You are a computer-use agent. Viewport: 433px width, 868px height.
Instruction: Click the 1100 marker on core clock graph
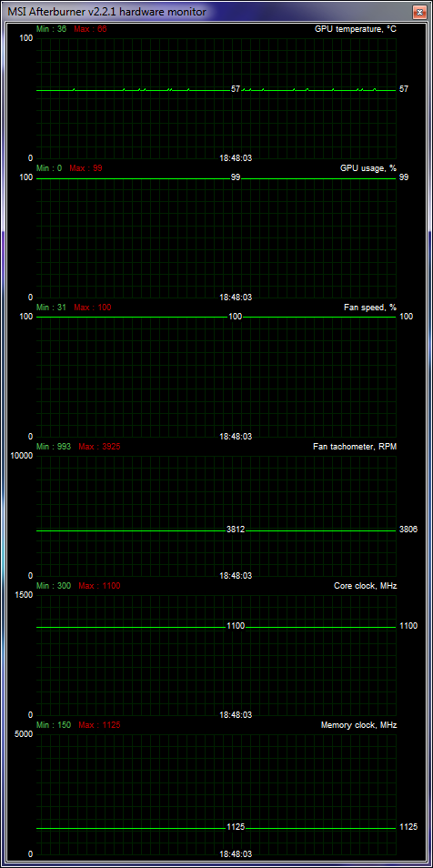[x=236, y=626]
